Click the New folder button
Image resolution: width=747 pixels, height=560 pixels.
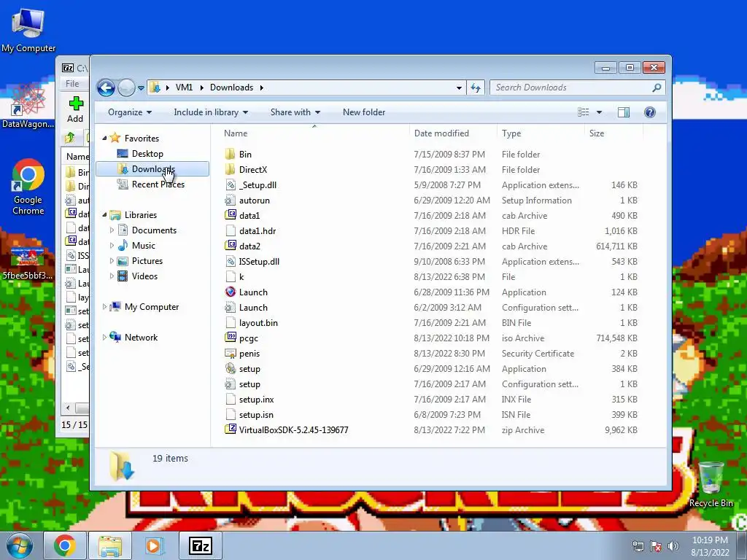(x=364, y=112)
